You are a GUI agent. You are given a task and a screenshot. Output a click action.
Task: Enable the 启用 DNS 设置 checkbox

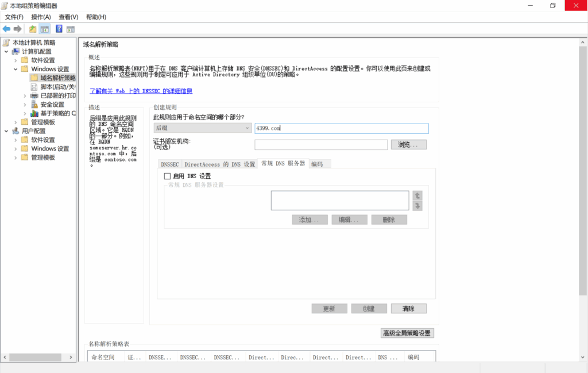click(168, 176)
